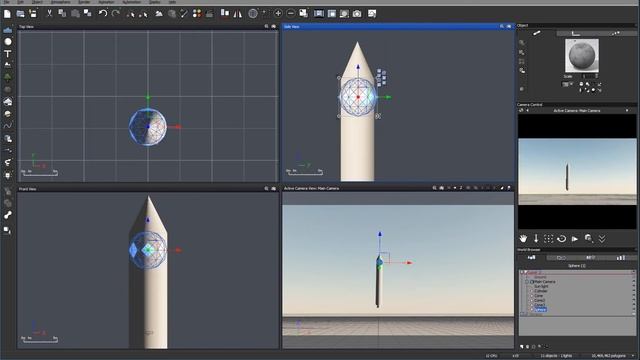Click the Open file folder icon
This screenshot has height=360, width=640.
click(20, 13)
